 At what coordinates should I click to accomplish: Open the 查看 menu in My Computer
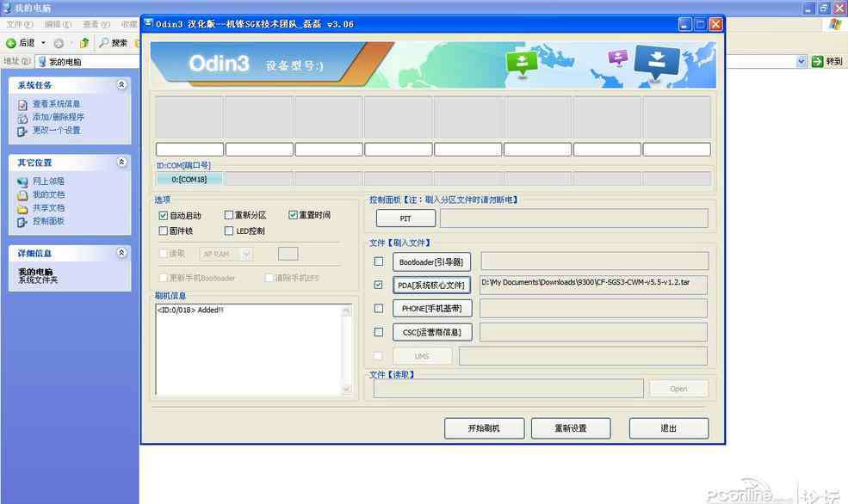point(96,24)
